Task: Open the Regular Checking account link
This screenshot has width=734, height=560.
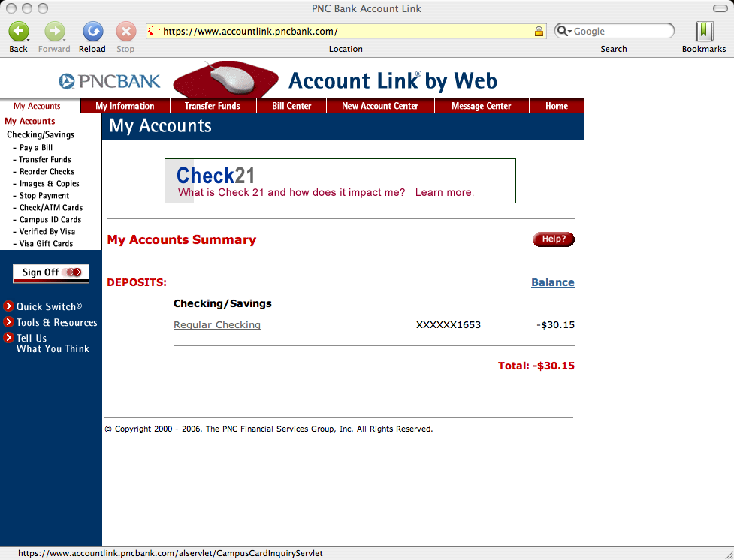Action: coord(216,325)
